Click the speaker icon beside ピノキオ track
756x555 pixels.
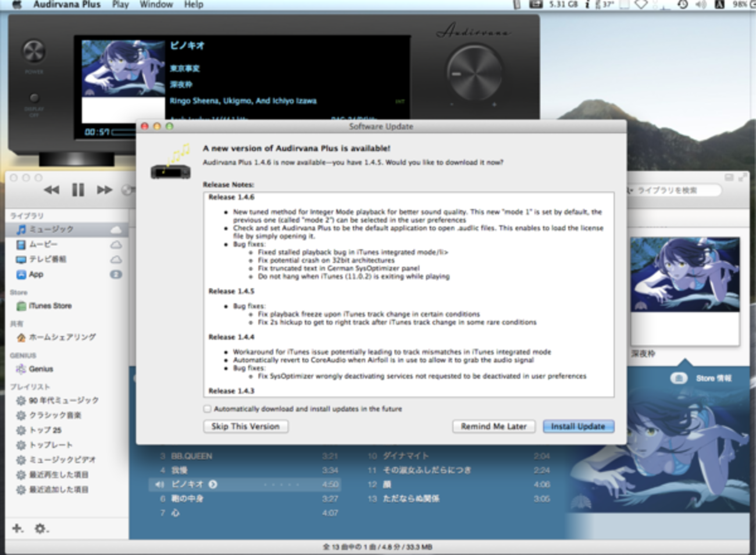(x=159, y=484)
